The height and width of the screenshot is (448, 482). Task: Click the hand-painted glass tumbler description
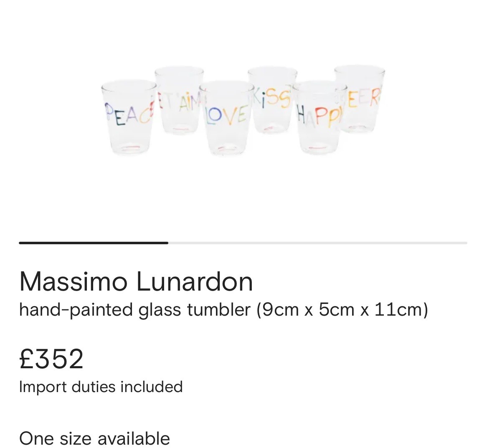223,309
